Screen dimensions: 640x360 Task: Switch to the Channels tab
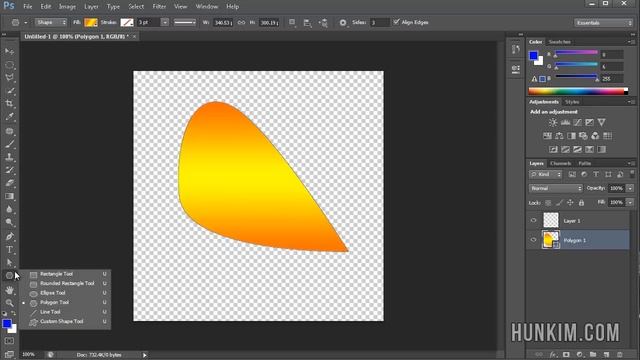tap(560, 163)
